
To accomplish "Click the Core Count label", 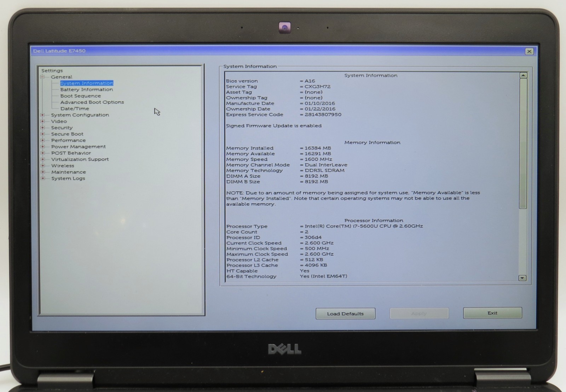I will click(x=242, y=232).
